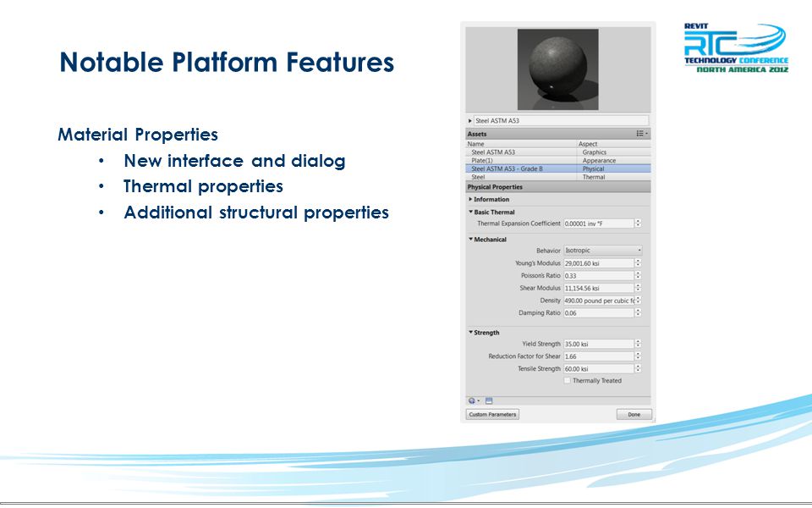The width and height of the screenshot is (812, 508).
Task: Click the Notable Platform Features slide title
Action: click(x=227, y=63)
